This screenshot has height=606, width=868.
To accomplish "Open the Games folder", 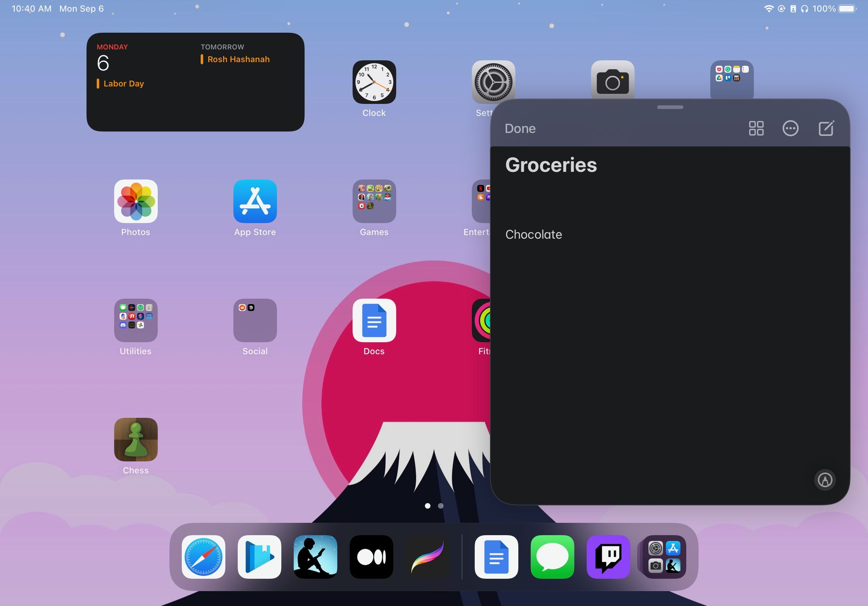I will pos(374,202).
